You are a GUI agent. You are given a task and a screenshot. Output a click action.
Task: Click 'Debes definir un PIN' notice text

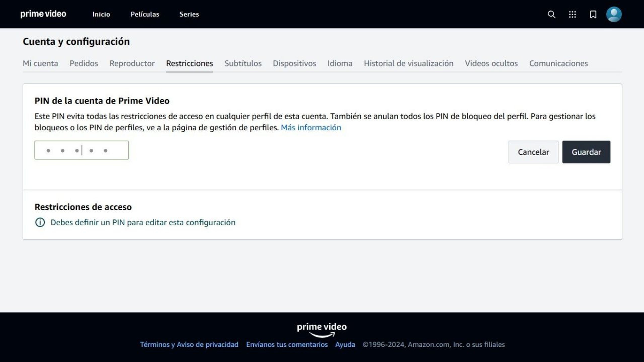[143, 222]
